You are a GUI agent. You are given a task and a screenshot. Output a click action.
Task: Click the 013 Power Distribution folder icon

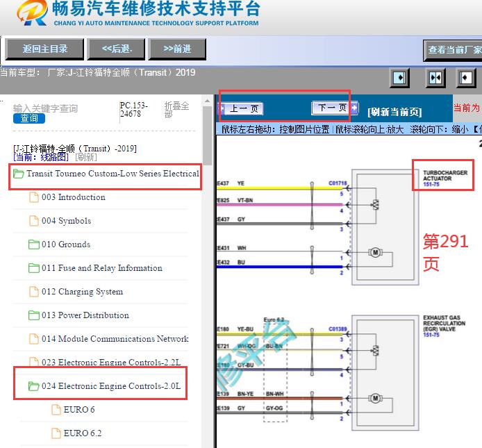coord(33,315)
